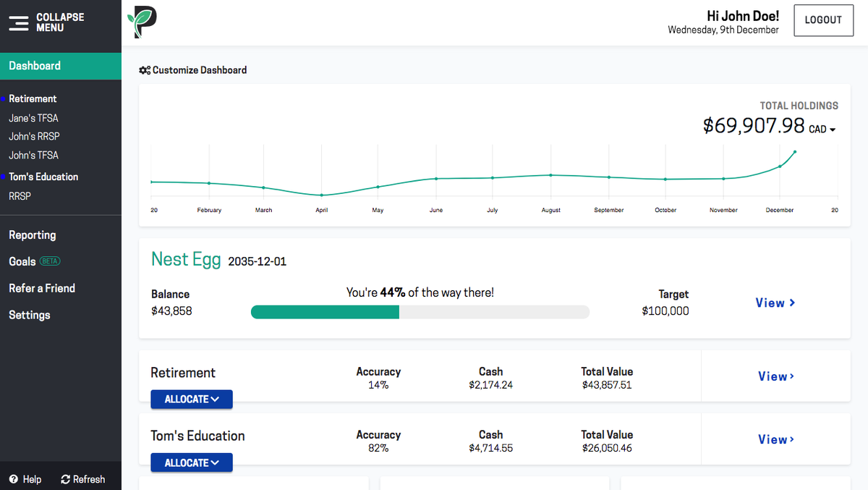Open Refer a Friend page
The image size is (868, 490).
click(42, 288)
